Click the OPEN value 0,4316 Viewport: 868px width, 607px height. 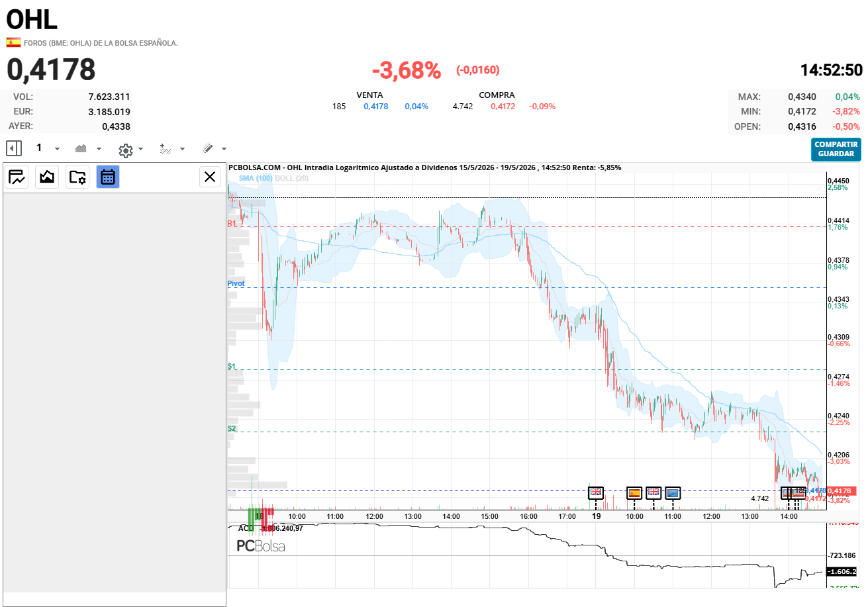point(802,126)
